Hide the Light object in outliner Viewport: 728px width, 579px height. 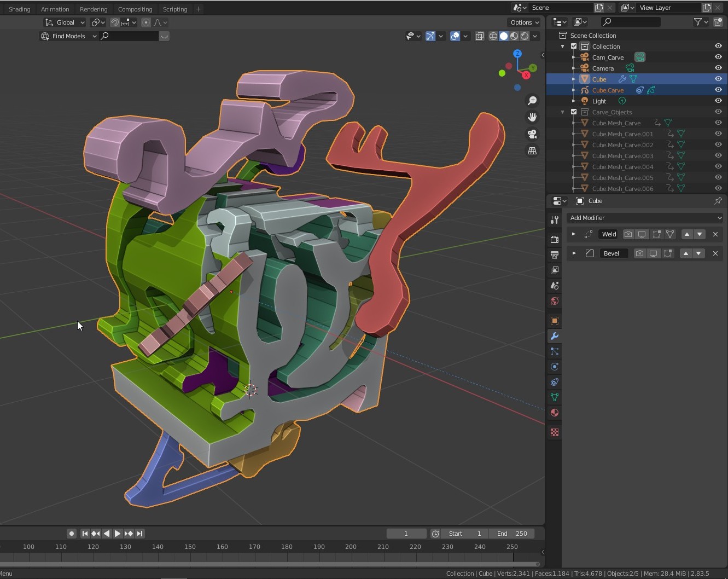[x=718, y=101]
